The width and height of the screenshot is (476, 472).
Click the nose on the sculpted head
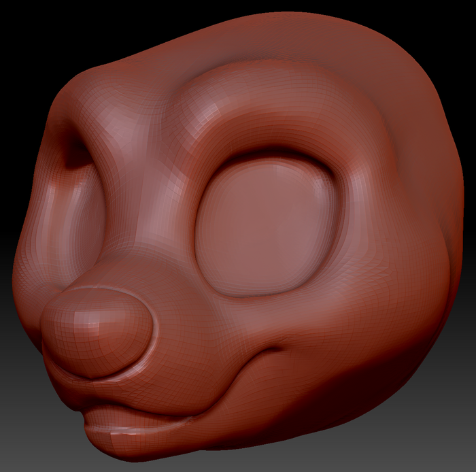tap(97, 333)
